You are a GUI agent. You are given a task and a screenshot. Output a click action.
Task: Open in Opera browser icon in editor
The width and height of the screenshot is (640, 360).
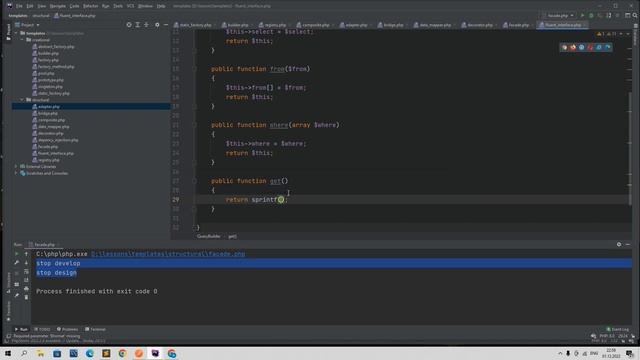(590, 47)
